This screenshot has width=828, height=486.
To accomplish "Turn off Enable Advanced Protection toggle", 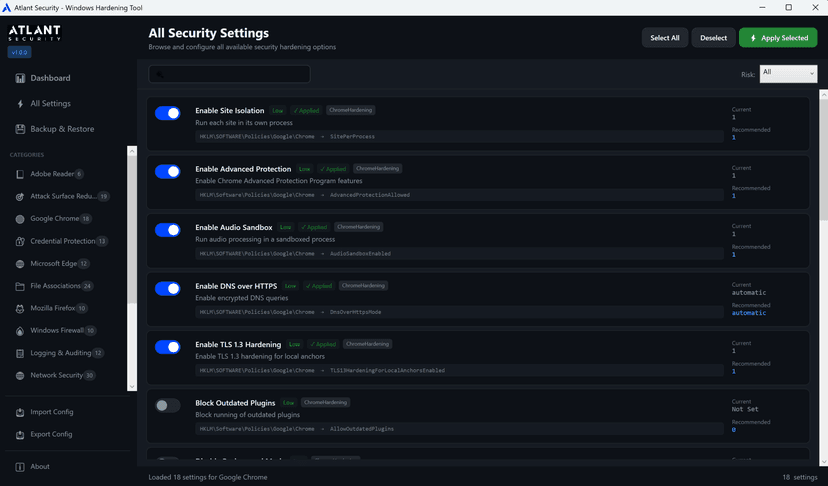I will pyautogui.click(x=167, y=172).
